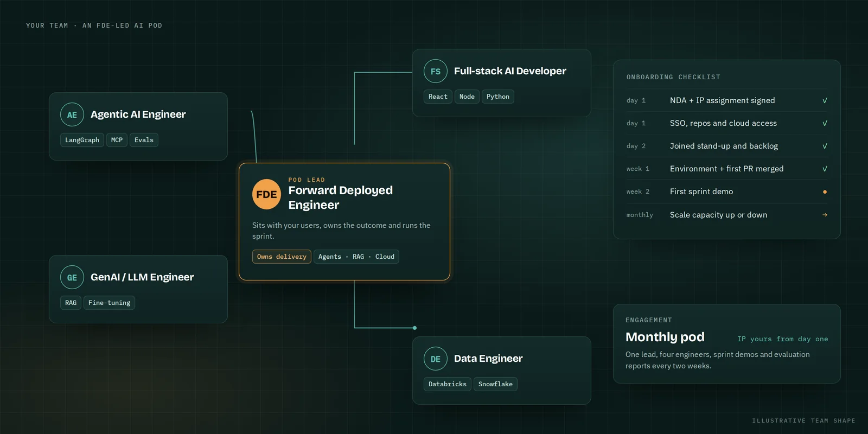Click the checkmark beside NDA + IP assignment signed

pos(825,100)
